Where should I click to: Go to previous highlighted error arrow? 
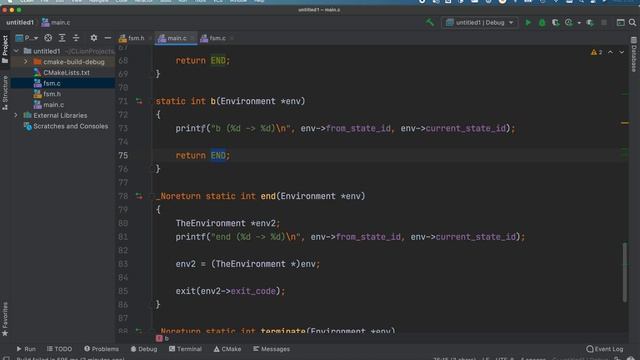click(610, 52)
